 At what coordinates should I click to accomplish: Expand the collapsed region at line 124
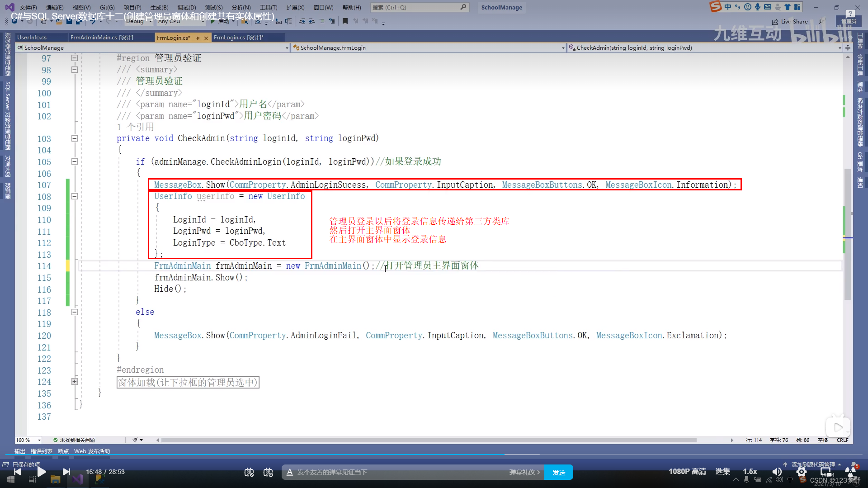click(x=75, y=382)
